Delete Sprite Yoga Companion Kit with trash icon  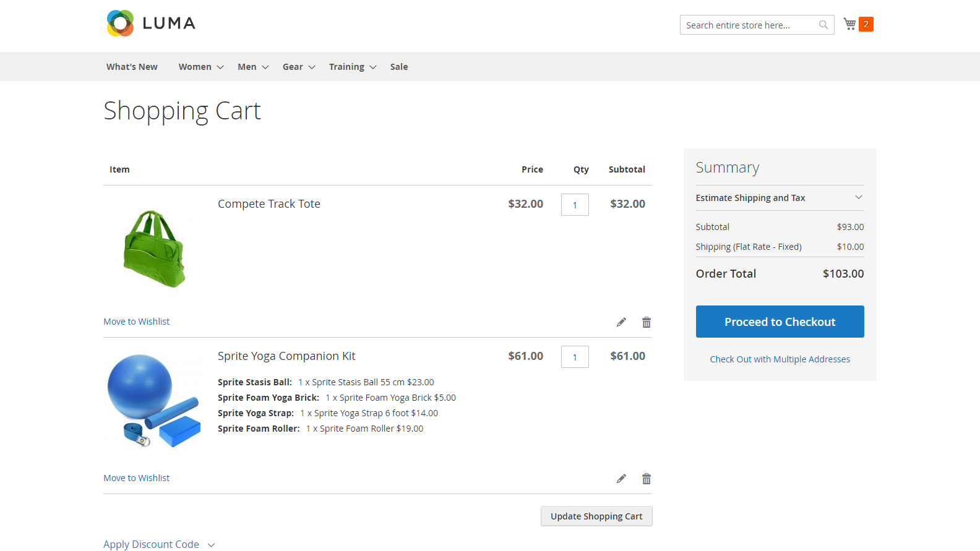647,479
